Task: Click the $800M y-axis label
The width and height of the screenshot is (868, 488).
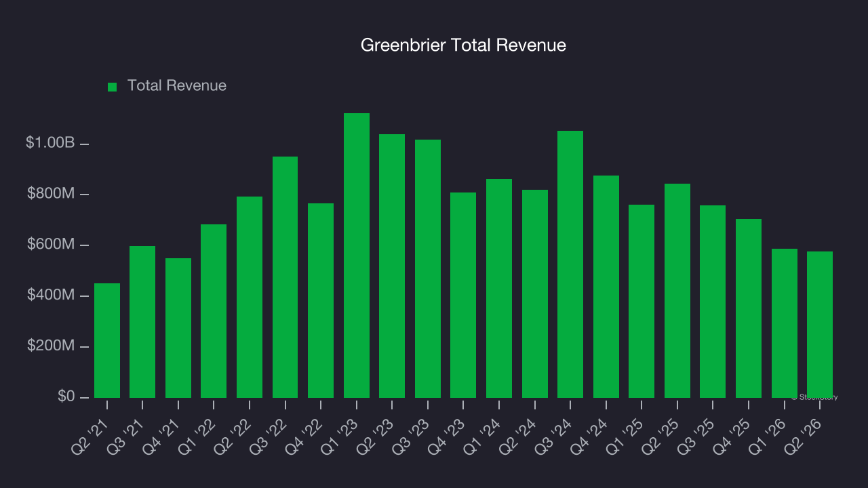Action: [x=51, y=194]
